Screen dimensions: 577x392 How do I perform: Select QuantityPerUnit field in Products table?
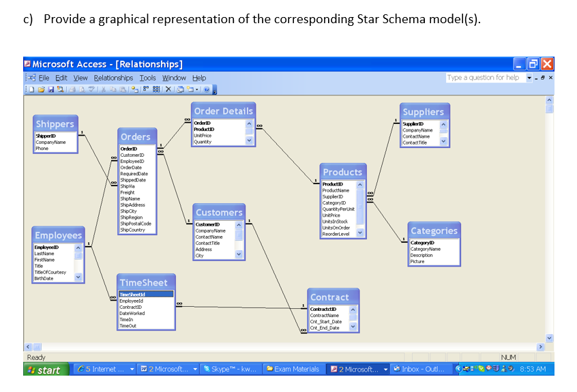[x=338, y=209]
